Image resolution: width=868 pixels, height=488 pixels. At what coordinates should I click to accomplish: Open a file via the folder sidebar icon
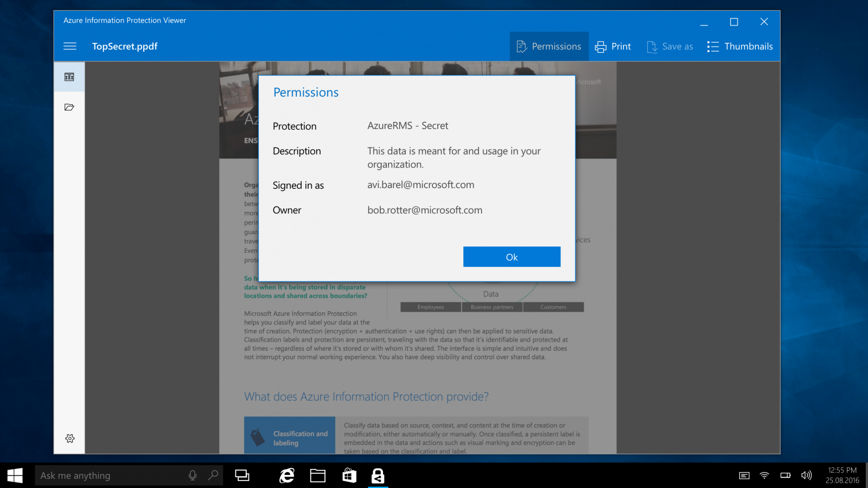pos(69,107)
